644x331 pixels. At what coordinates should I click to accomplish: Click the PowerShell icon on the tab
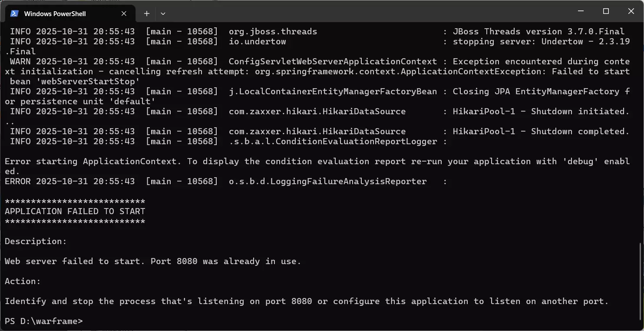tap(14, 13)
